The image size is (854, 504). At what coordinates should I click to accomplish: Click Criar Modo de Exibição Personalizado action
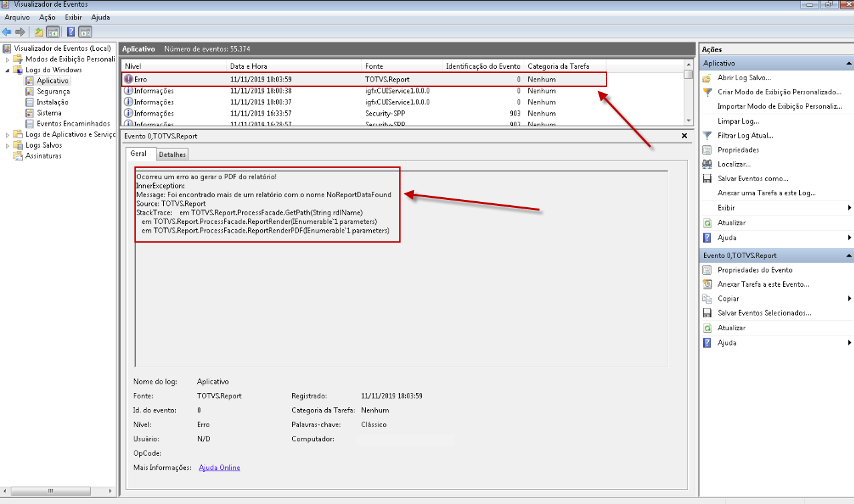click(780, 92)
